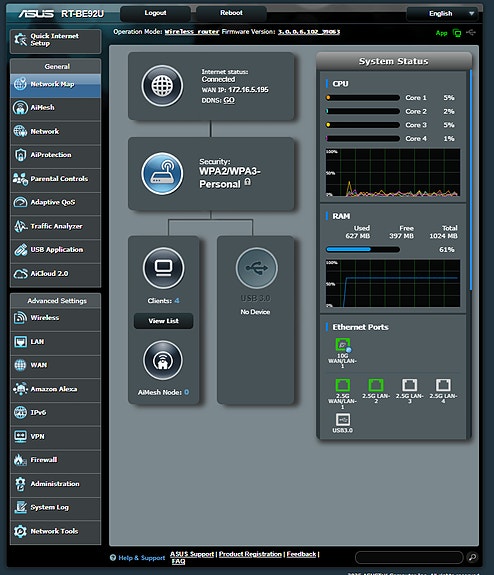Click the Amazon Alexa icon
This screenshot has height=575, width=494.
(x=20, y=389)
